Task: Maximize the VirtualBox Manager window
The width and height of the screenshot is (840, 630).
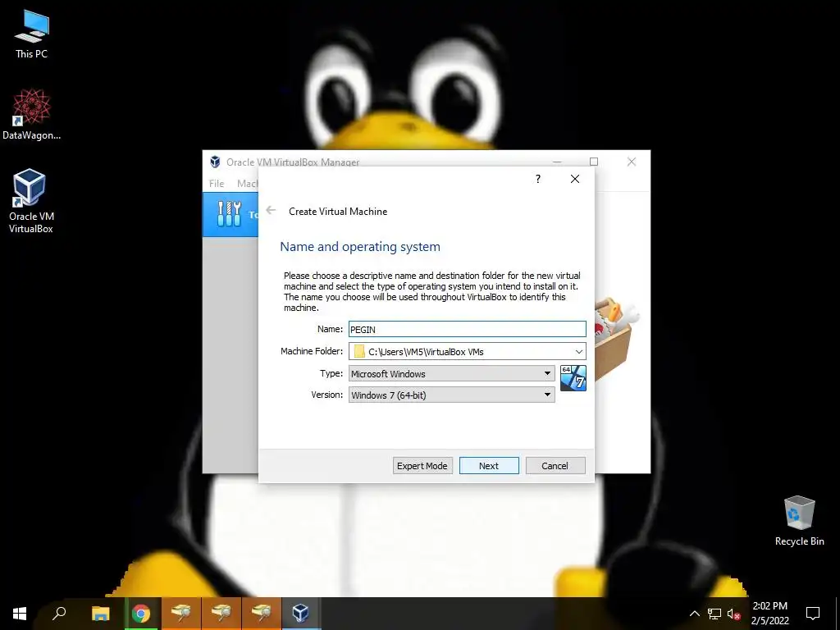Action: tap(594, 162)
